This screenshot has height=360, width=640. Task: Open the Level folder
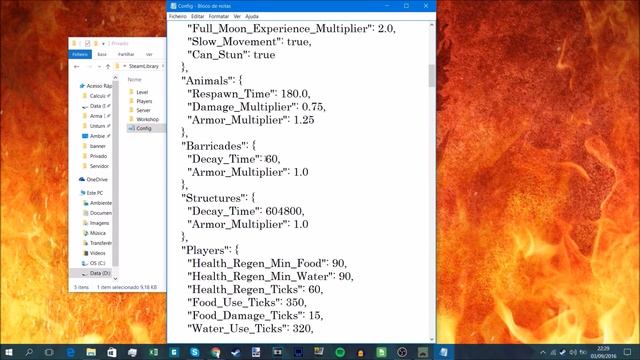142,92
